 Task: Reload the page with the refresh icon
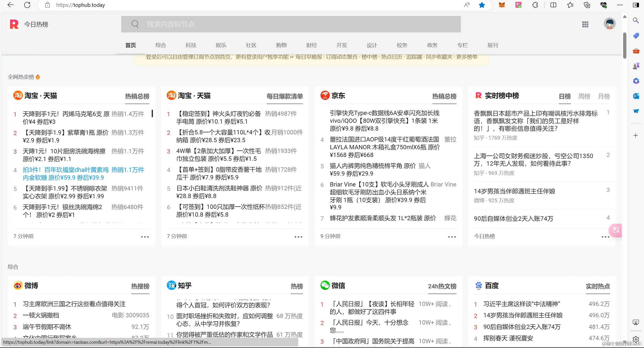tap(27, 5)
